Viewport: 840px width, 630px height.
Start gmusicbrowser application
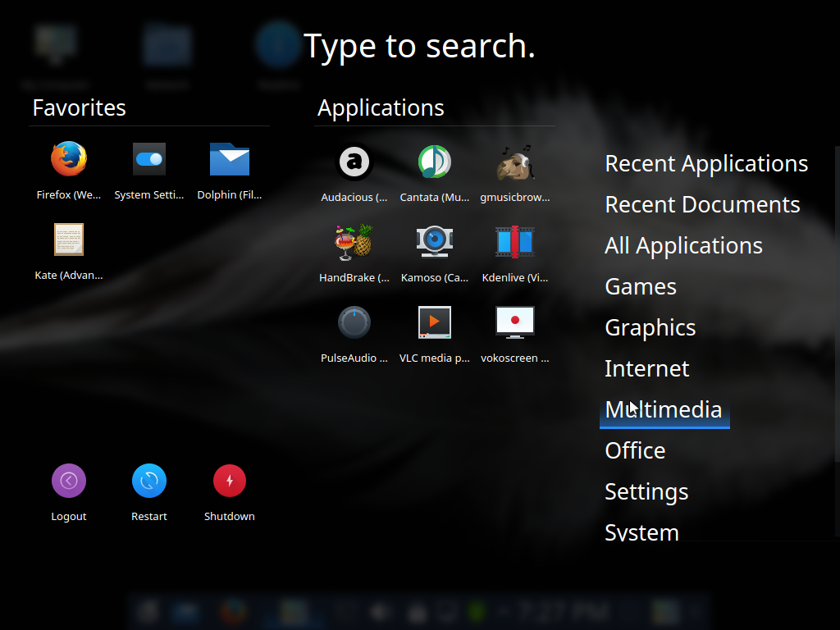tap(515, 162)
